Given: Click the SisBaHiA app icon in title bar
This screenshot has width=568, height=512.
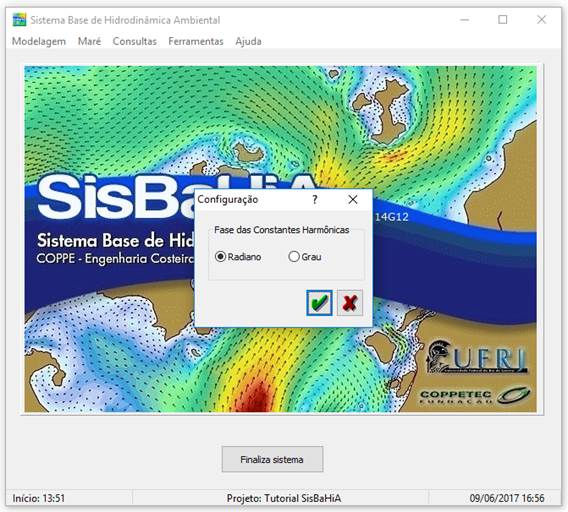Looking at the screenshot, I should pos(19,20).
